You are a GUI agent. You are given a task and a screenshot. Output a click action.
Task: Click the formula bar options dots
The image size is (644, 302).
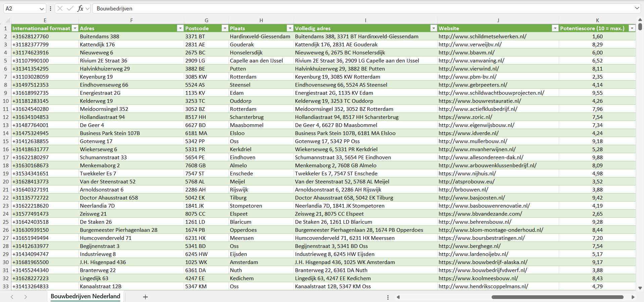point(50,8)
